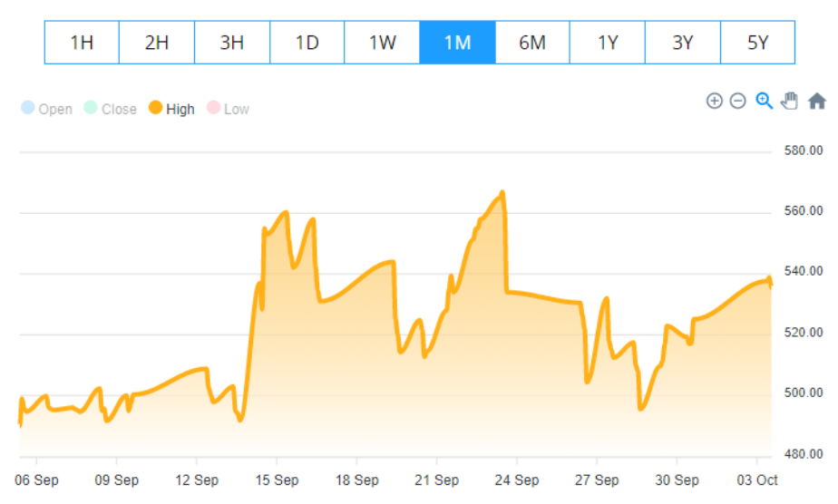Click the zoom out minus icon

738,101
